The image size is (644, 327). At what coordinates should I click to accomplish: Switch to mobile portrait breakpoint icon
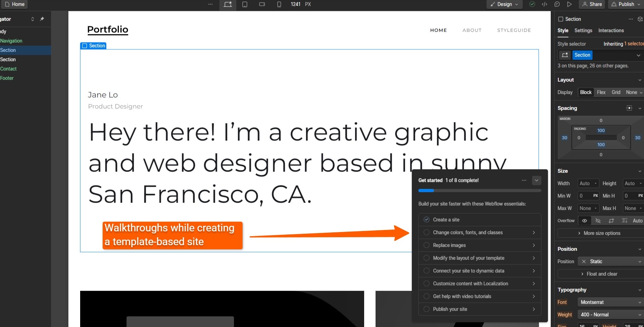pos(279,4)
